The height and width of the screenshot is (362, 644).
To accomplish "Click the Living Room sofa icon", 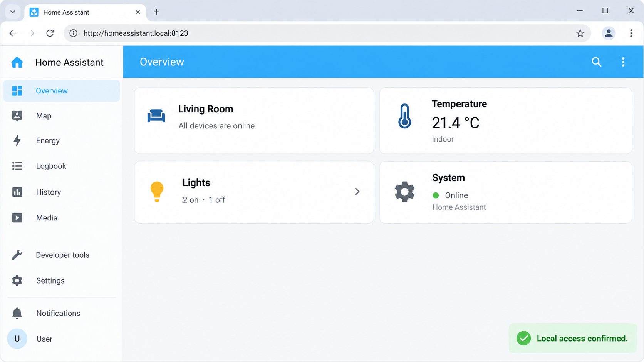I will [x=156, y=116].
